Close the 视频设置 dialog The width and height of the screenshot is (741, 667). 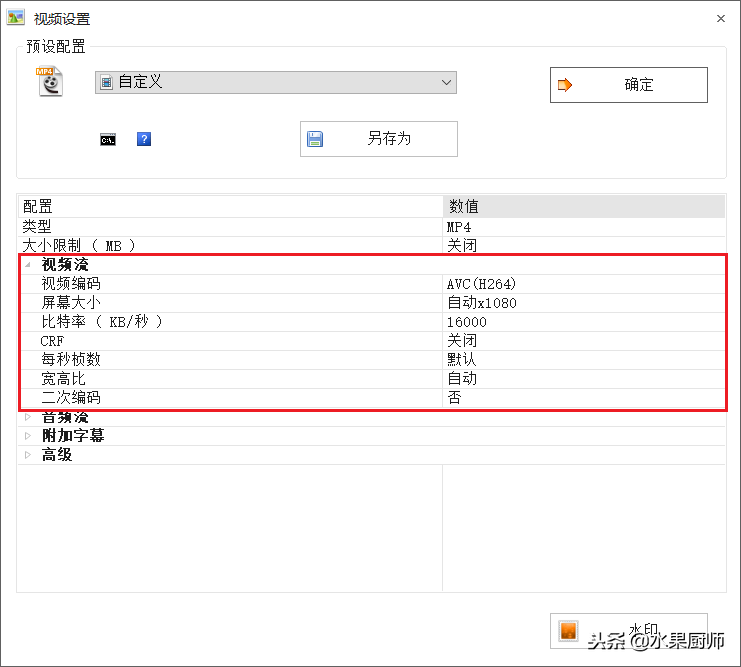[720, 18]
